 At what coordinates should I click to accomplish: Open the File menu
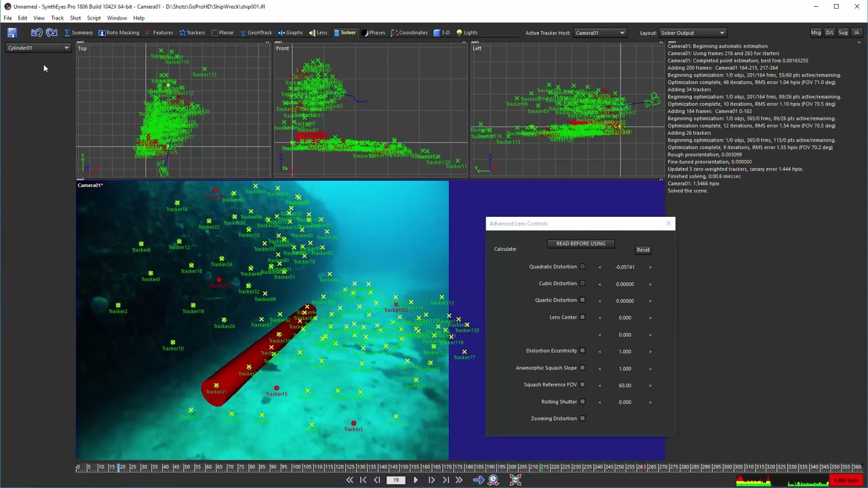(7, 18)
